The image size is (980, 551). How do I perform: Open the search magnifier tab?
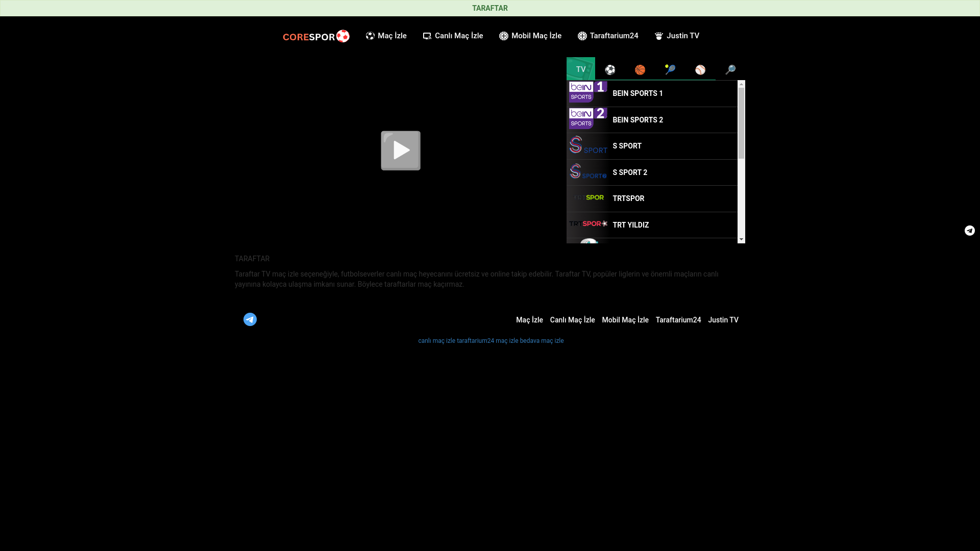730,69
